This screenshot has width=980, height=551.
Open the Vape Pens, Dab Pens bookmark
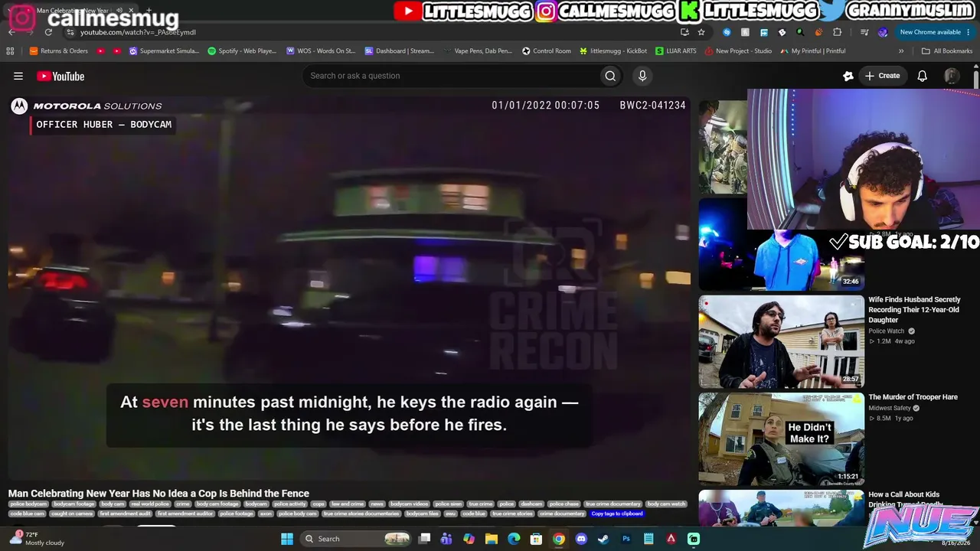point(478,51)
